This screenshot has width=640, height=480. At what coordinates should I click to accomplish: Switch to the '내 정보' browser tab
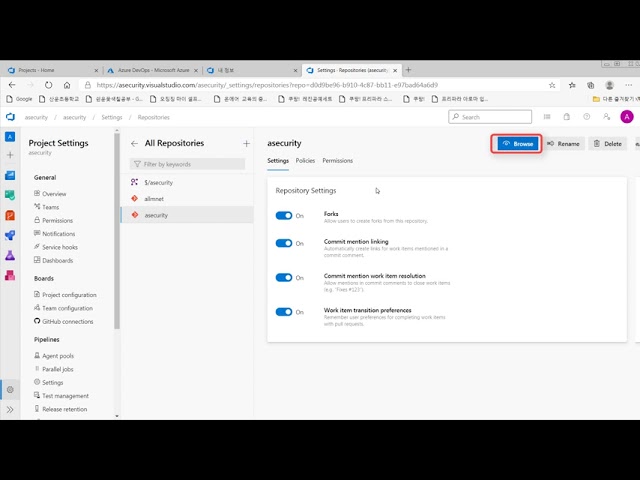click(252, 70)
